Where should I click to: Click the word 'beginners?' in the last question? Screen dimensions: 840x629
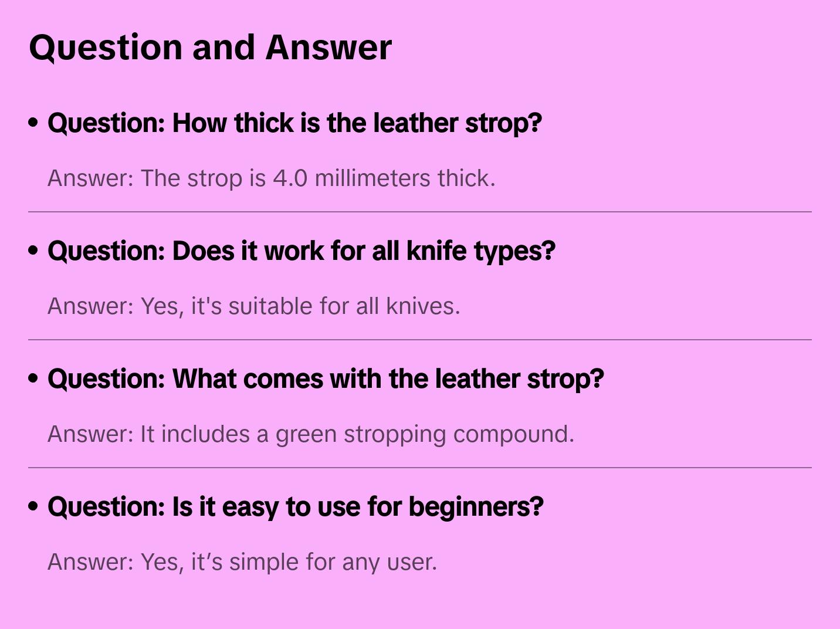476,507
